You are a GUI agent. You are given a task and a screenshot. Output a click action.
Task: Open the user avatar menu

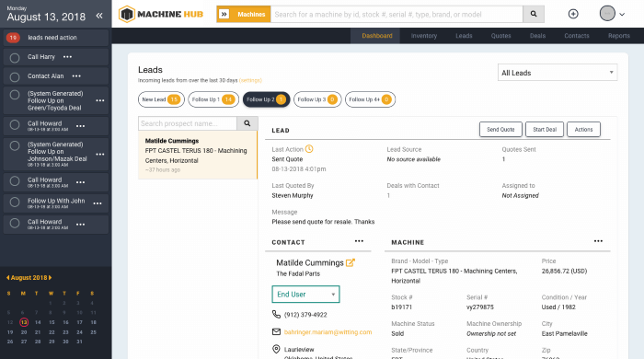(x=607, y=14)
